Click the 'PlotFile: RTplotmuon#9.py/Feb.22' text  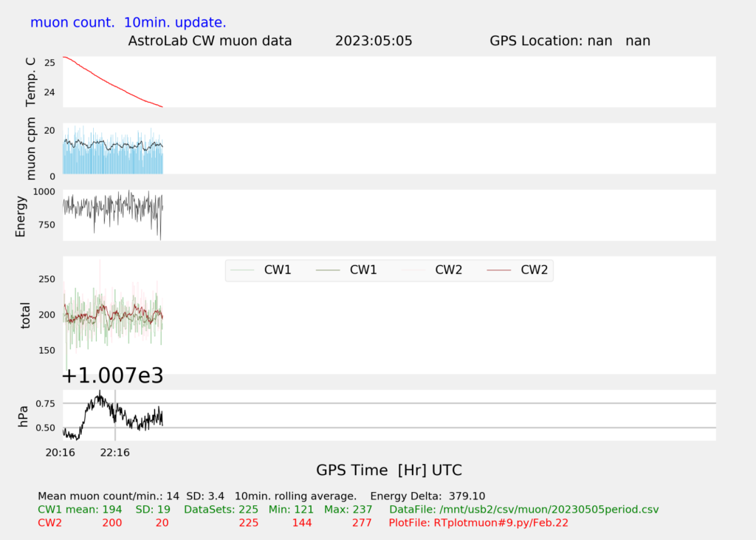click(478, 523)
